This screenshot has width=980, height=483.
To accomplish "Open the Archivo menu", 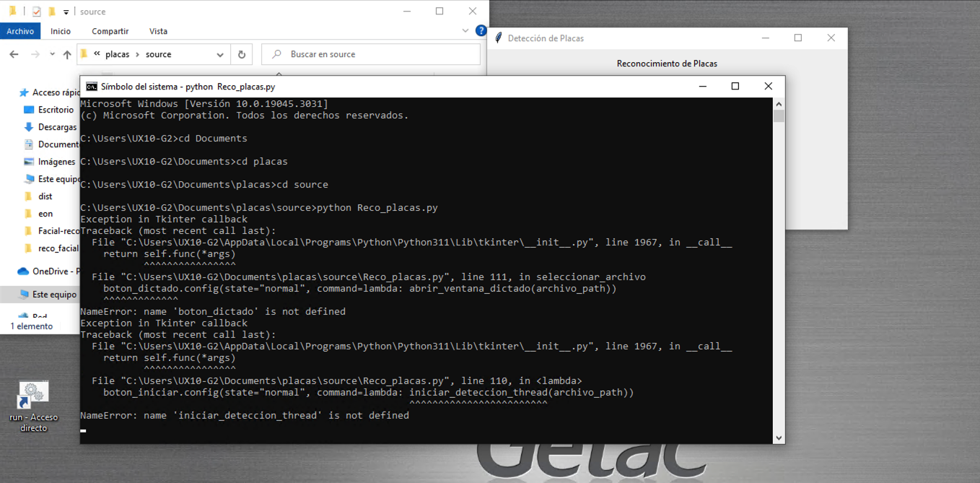I will [20, 31].
